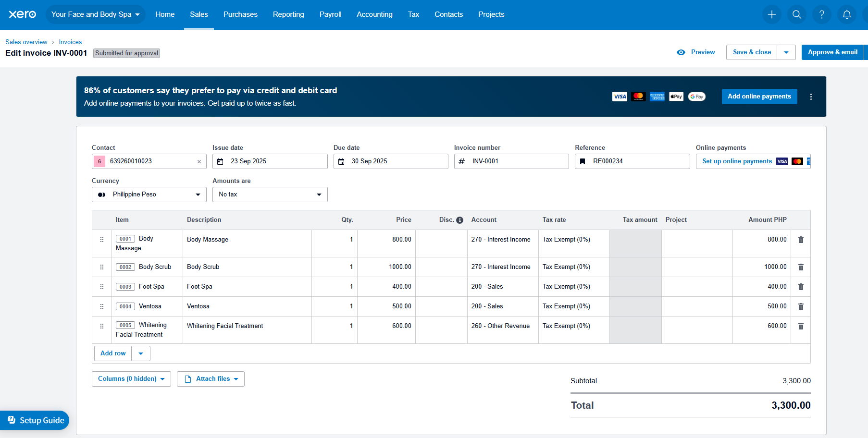Go to the Sales overview breadcrumb link
This screenshot has width=868, height=438.
click(x=26, y=42)
